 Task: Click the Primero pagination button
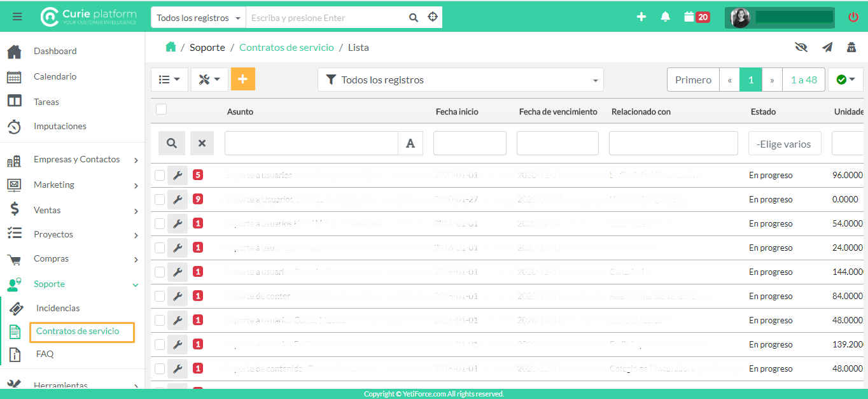tap(693, 80)
